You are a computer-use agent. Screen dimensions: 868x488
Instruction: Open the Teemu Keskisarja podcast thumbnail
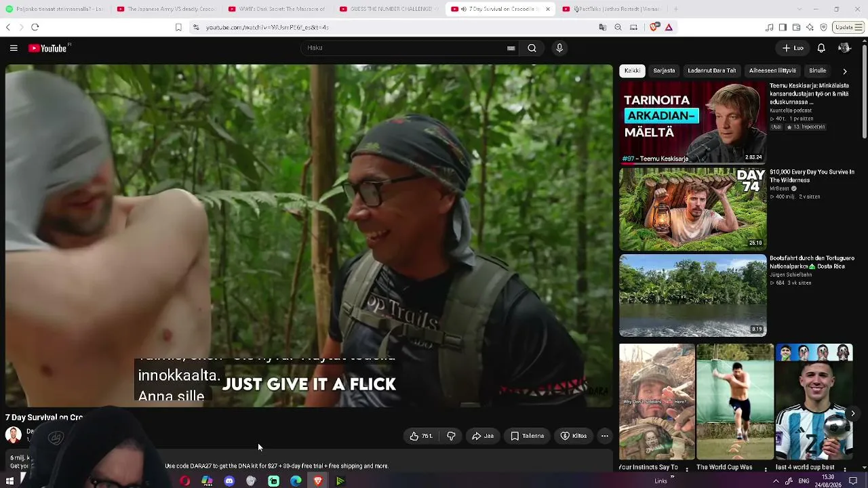click(x=692, y=123)
